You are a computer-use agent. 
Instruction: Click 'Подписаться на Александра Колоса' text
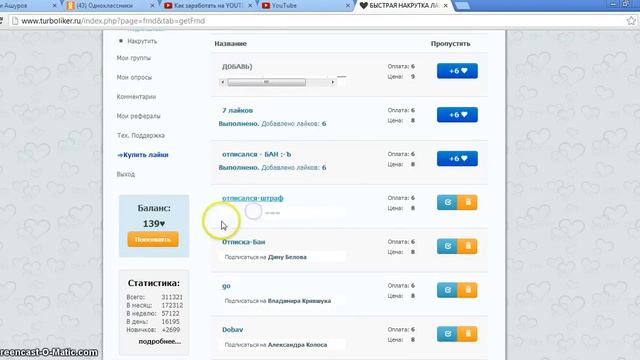[x=276, y=345]
